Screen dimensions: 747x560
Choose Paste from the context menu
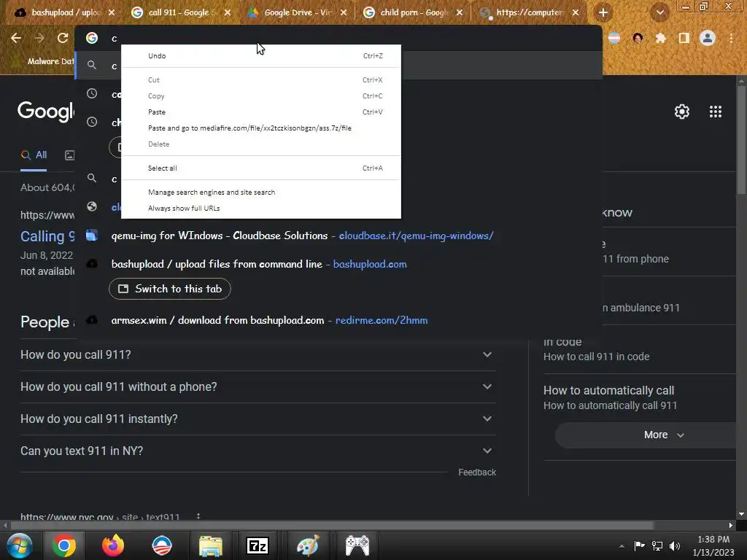point(261,112)
